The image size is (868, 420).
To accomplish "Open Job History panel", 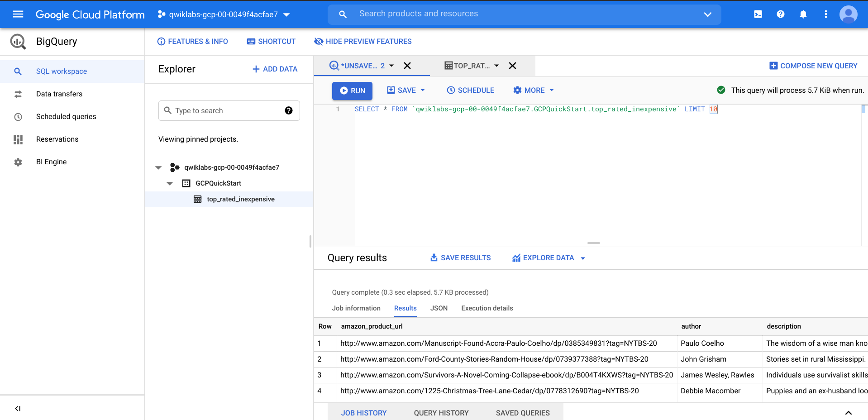I will pyautogui.click(x=364, y=413).
